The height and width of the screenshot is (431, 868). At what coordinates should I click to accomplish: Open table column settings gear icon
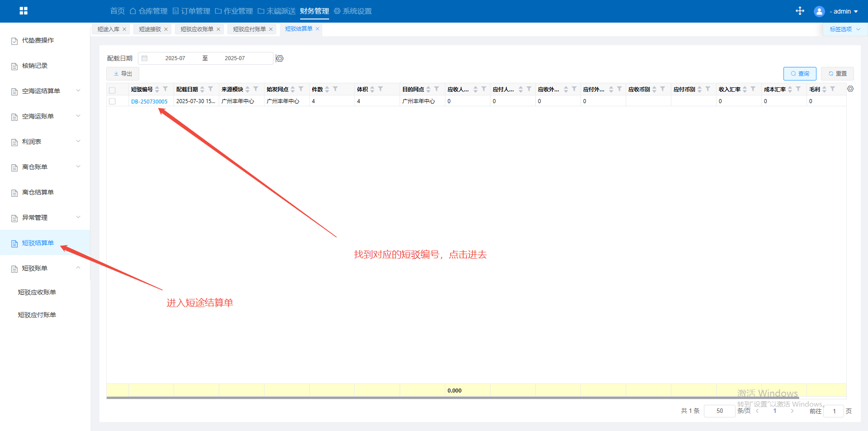tap(850, 89)
